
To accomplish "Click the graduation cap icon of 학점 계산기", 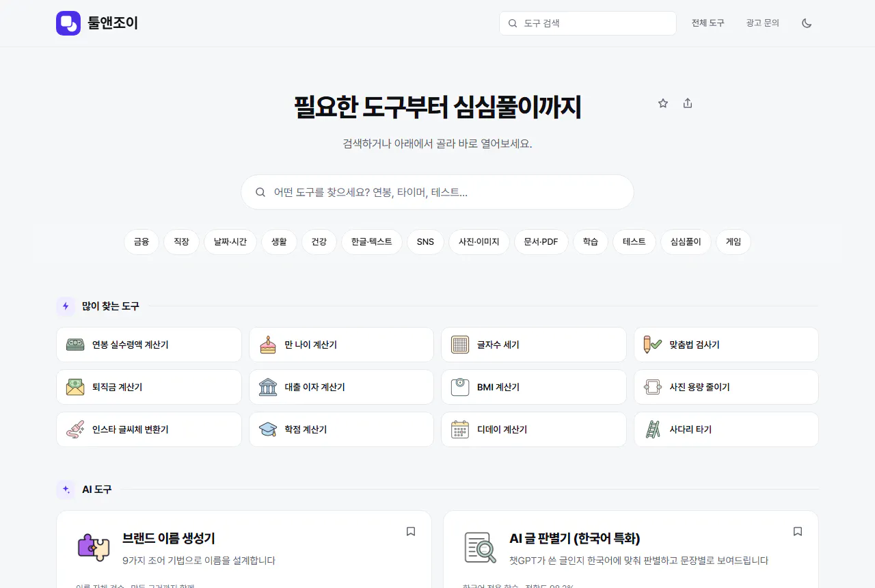I will pos(268,429).
